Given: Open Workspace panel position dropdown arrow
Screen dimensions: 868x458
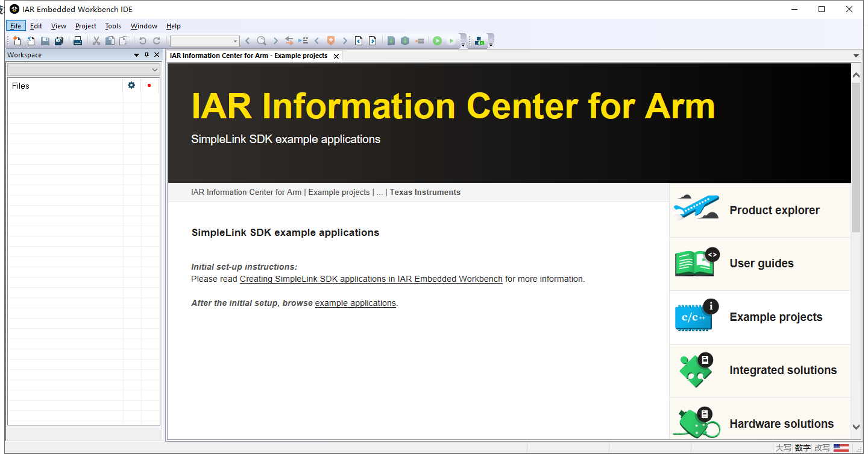Looking at the screenshot, I should pos(136,55).
